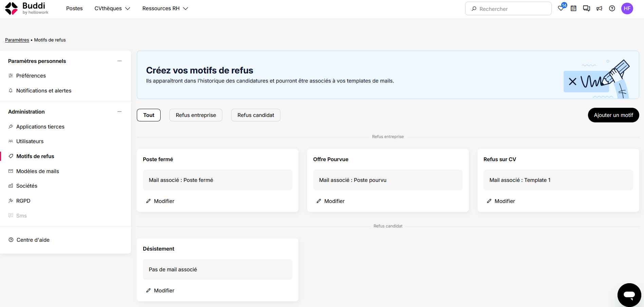Click the Sms message icon
Viewport: 644px width, 307px height.
(x=11, y=216)
